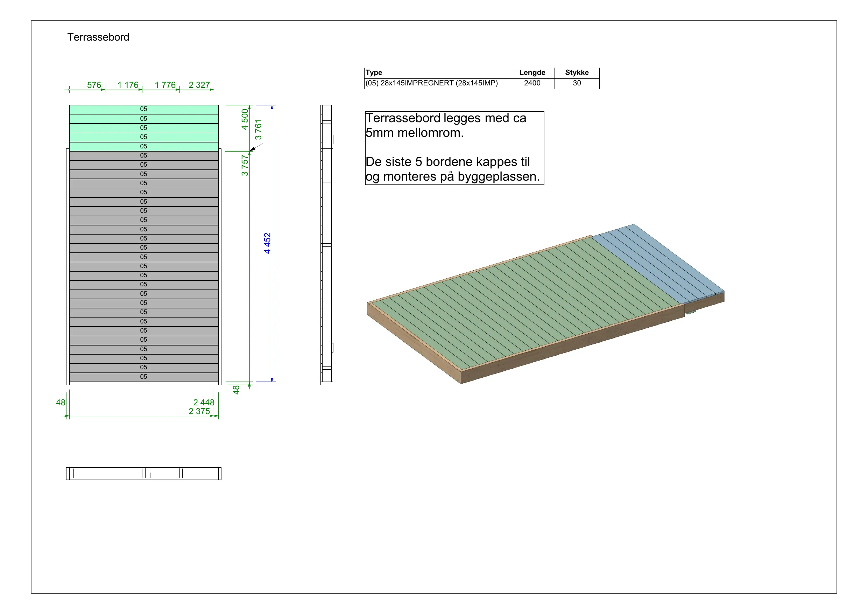
Task: Select the green "3 757" dimension text
Action: click(245, 165)
